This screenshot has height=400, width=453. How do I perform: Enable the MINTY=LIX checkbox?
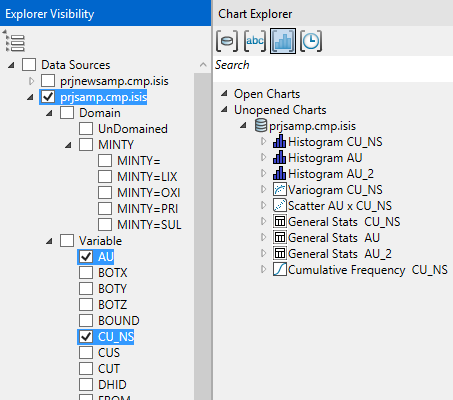coord(105,177)
